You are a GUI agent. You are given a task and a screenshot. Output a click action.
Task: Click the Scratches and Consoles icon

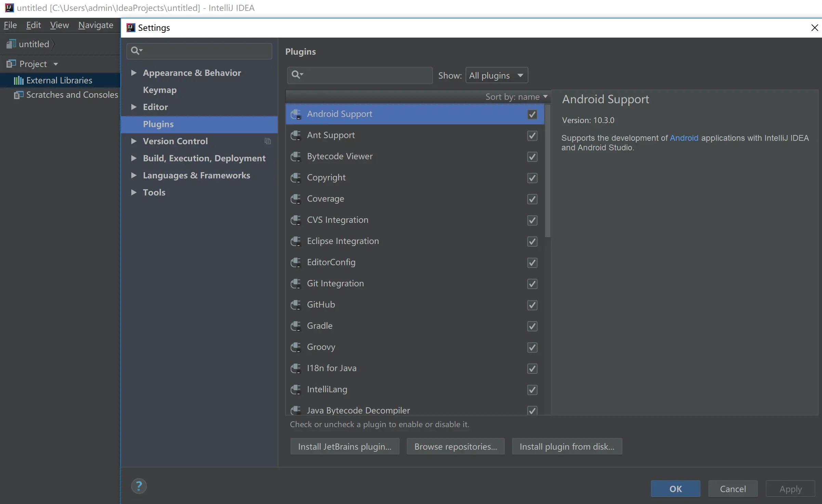(x=18, y=95)
